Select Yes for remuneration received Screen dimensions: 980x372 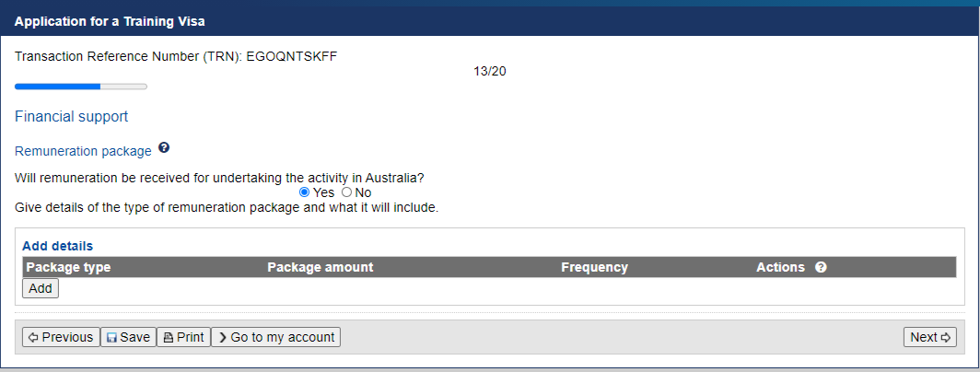point(304,192)
